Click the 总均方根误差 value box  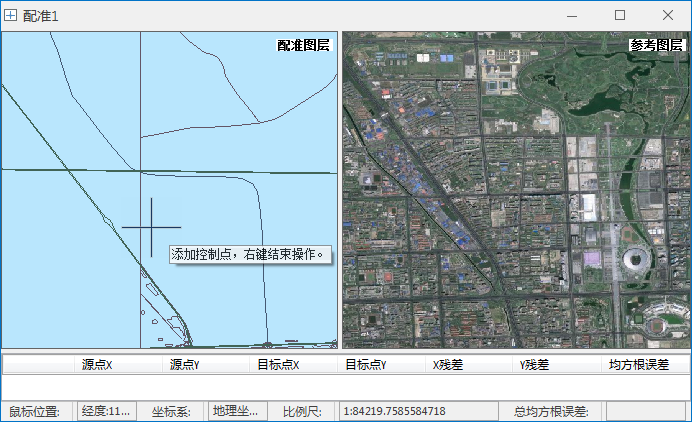click(645, 411)
